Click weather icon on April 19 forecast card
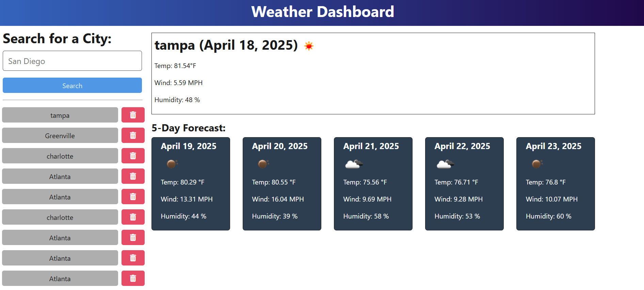644x290 pixels. [x=172, y=164]
